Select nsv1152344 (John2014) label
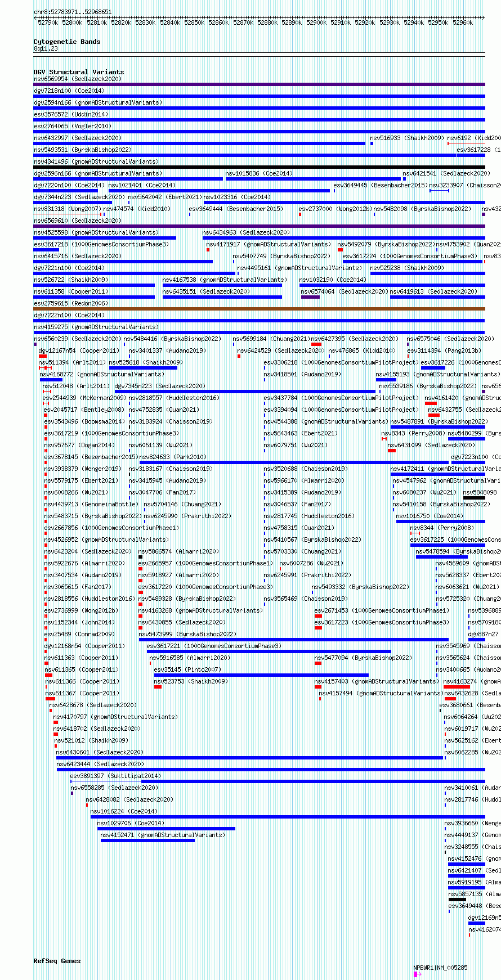 [x=80, y=622]
